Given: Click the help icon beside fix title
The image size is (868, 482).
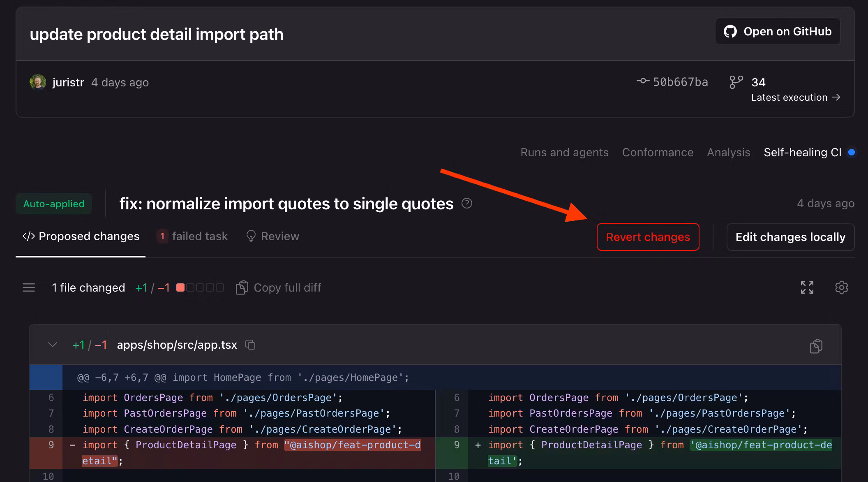Looking at the screenshot, I should pos(467,203).
